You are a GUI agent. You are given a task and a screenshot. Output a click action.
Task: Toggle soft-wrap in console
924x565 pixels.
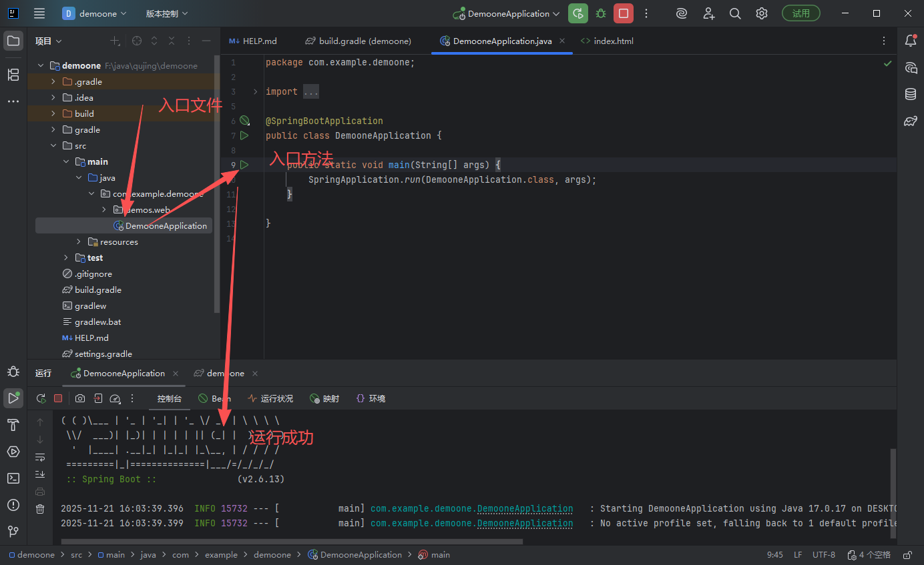(x=40, y=457)
